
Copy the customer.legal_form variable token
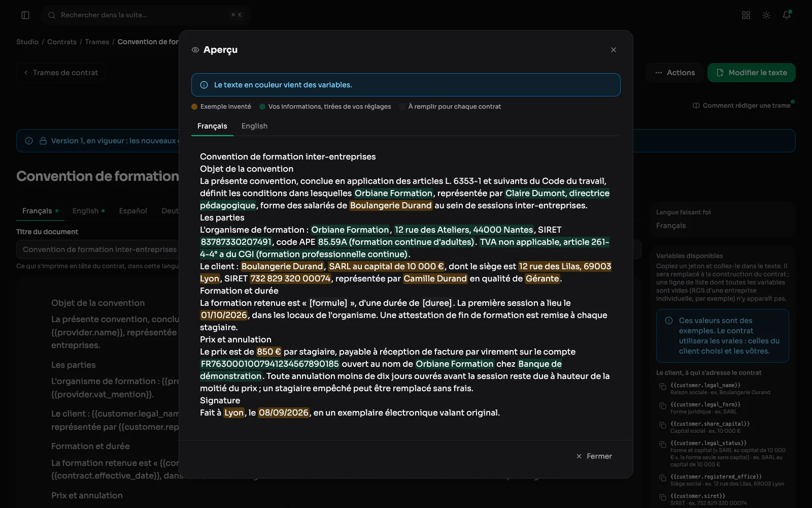pos(663,406)
